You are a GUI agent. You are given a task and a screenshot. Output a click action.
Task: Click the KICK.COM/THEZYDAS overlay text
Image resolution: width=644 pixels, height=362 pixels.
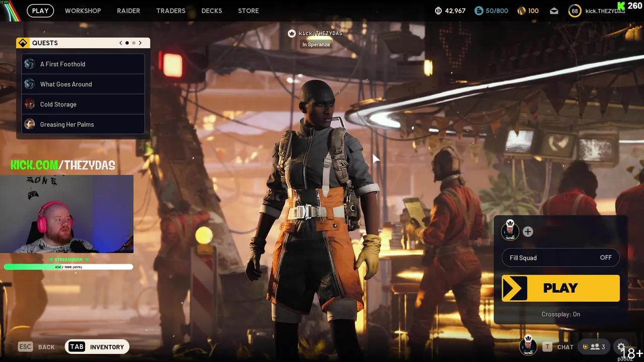click(63, 165)
